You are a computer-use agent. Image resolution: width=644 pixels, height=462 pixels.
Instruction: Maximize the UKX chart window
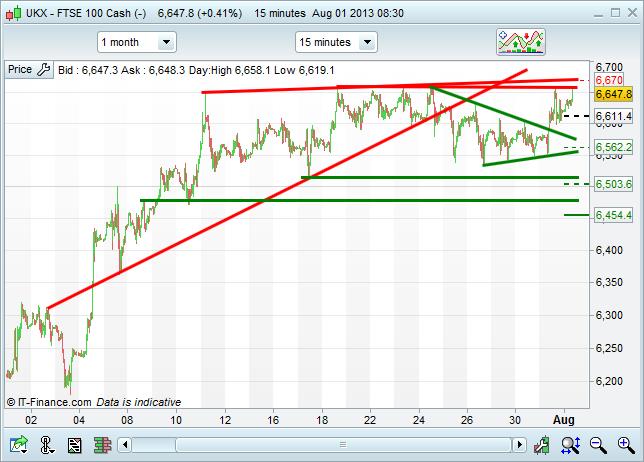pyautogui.click(x=615, y=13)
